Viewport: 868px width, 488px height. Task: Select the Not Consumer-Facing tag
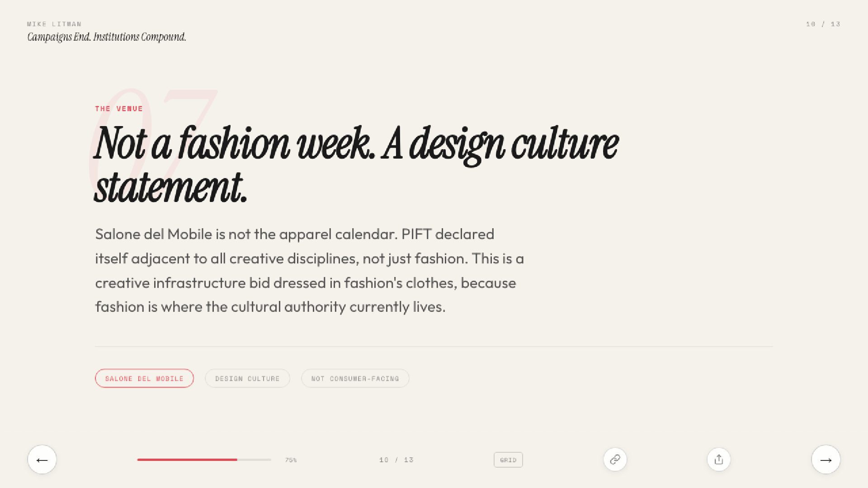coord(355,379)
